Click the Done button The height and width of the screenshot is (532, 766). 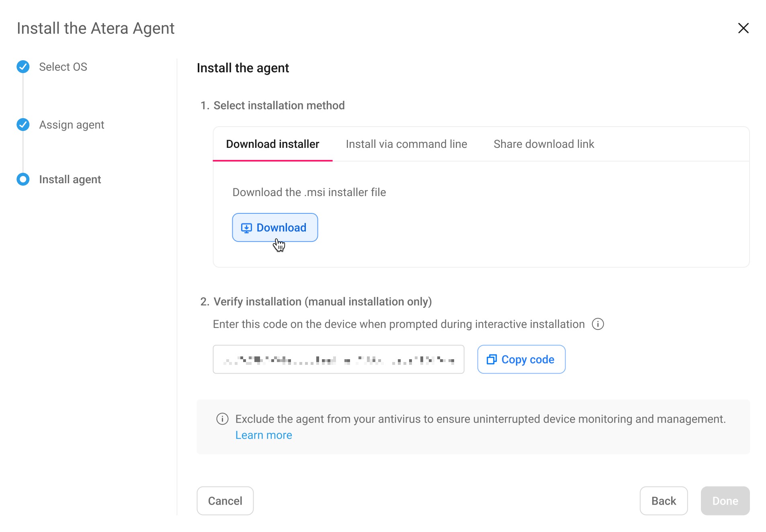pos(725,501)
